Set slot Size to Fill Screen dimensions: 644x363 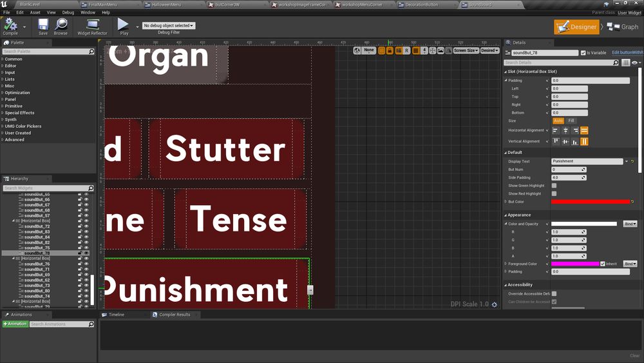(571, 121)
